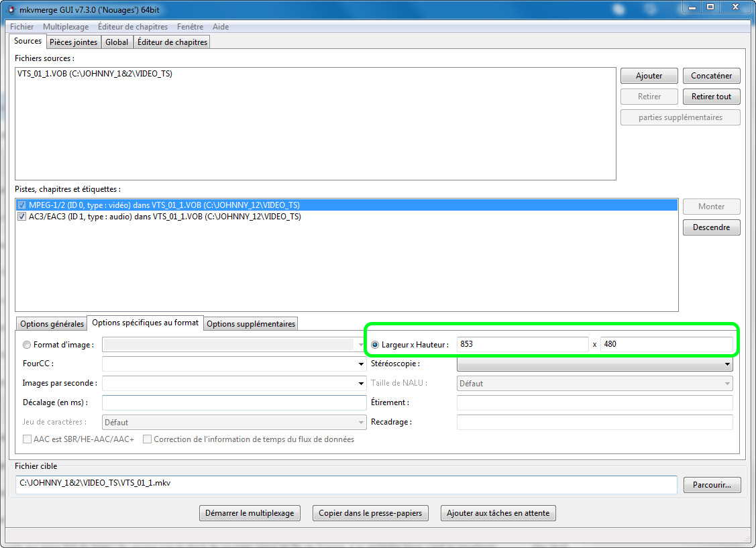Image resolution: width=756 pixels, height=548 pixels.
Task: Switch to the Global tab
Action: (x=117, y=42)
